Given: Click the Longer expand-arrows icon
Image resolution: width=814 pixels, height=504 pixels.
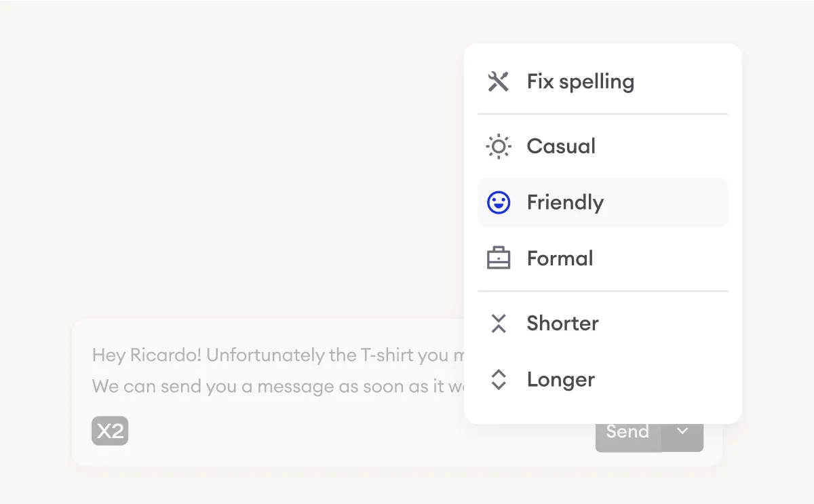Looking at the screenshot, I should (499, 380).
